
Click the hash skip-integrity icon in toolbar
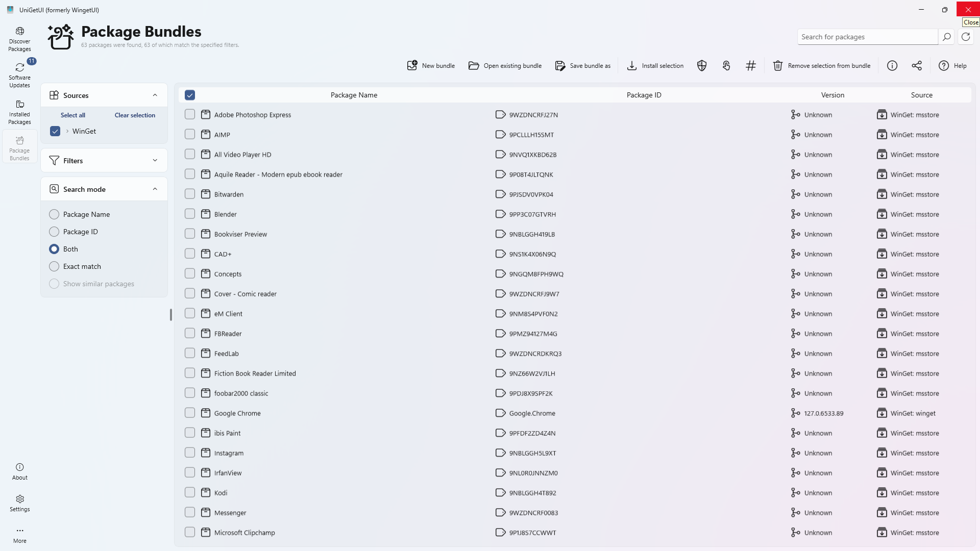[751, 66]
